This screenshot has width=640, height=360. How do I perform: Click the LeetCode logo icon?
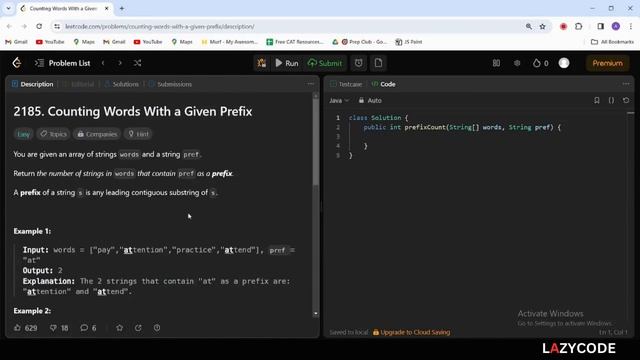17,63
